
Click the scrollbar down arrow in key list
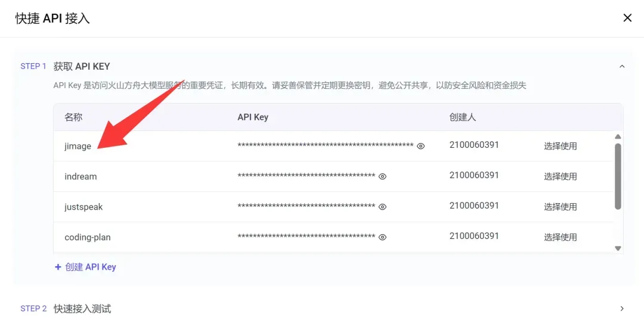pyautogui.click(x=618, y=248)
